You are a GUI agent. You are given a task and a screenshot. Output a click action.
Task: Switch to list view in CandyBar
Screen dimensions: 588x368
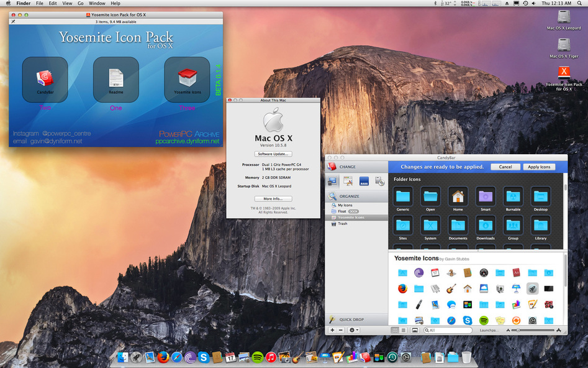tap(403, 330)
